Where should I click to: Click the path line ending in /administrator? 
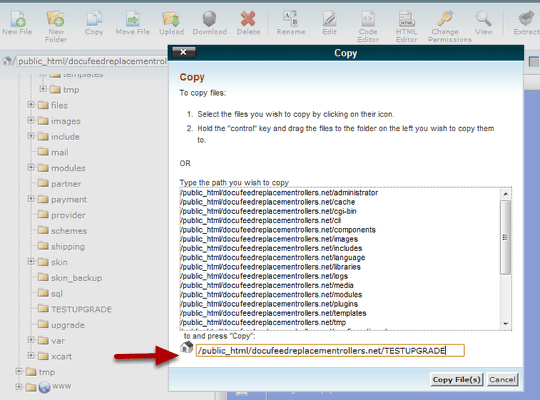coord(279,193)
